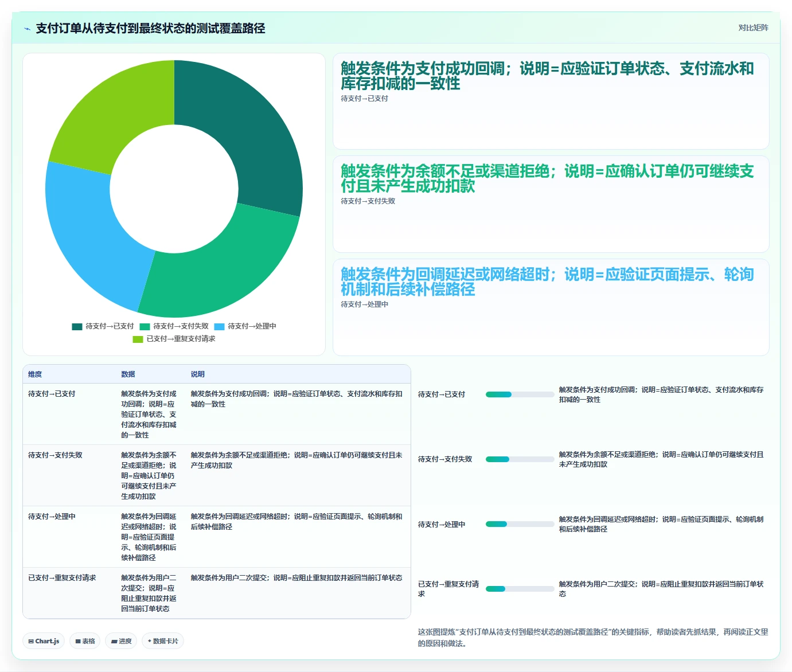Click the progress bar for 已支付→重复支付请求

point(520,589)
